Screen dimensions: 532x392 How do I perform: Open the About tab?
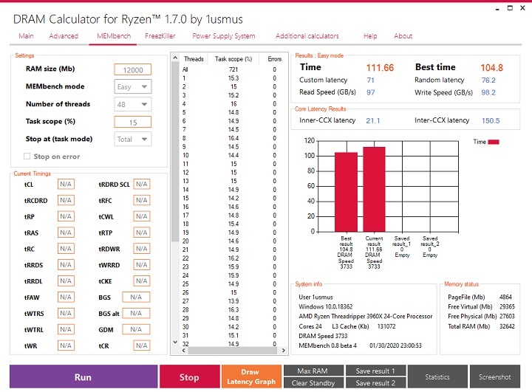pyautogui.click(x=403, y=36)
